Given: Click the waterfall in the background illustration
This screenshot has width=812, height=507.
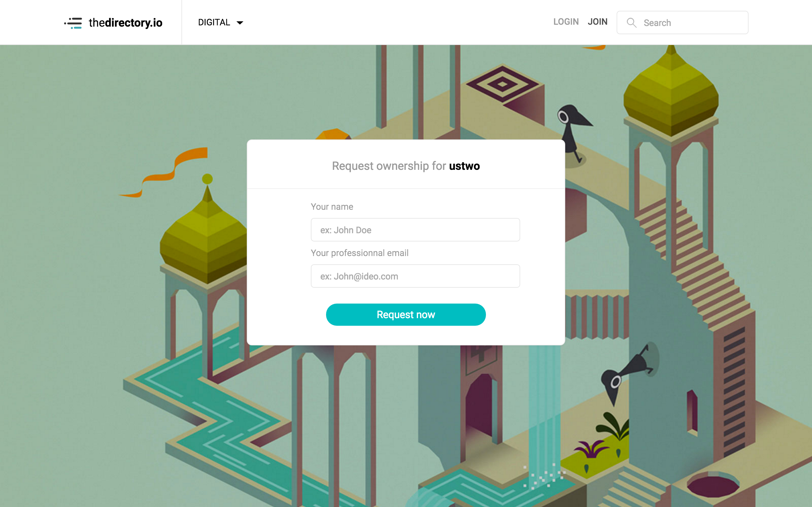Looking at the screenshot, I should [x=544, y=413].
